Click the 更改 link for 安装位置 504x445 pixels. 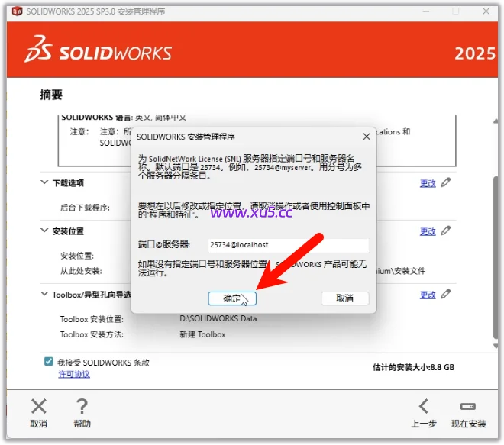pos(428,231)
